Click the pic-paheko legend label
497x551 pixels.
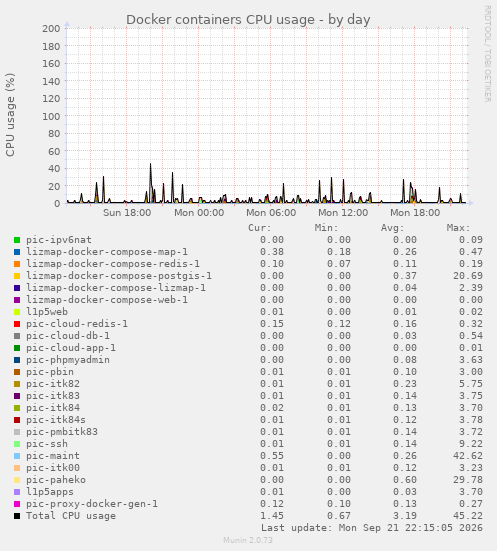click(56, 480)
